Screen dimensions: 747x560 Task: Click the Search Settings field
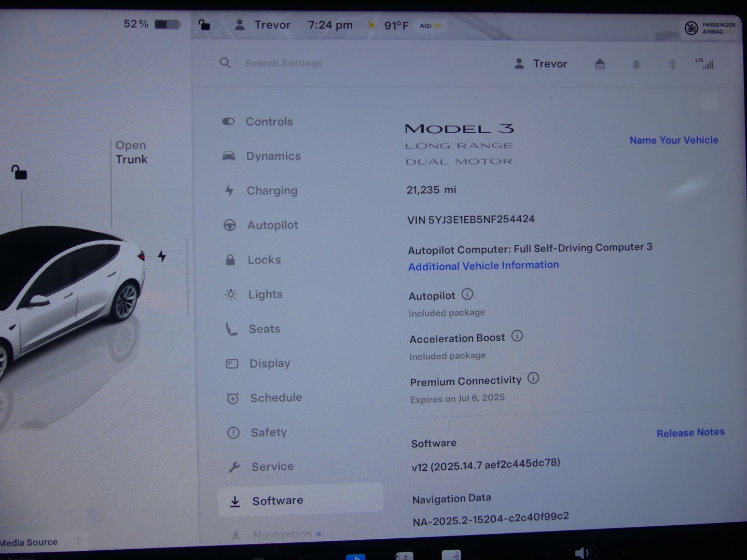[284, 63]
